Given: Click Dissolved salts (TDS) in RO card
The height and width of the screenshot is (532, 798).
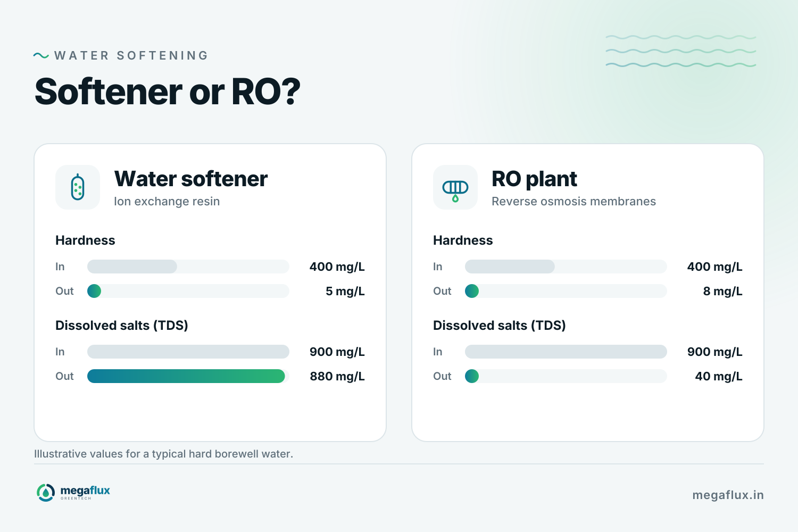Looking at the screenshot, I should pos(500,325).
